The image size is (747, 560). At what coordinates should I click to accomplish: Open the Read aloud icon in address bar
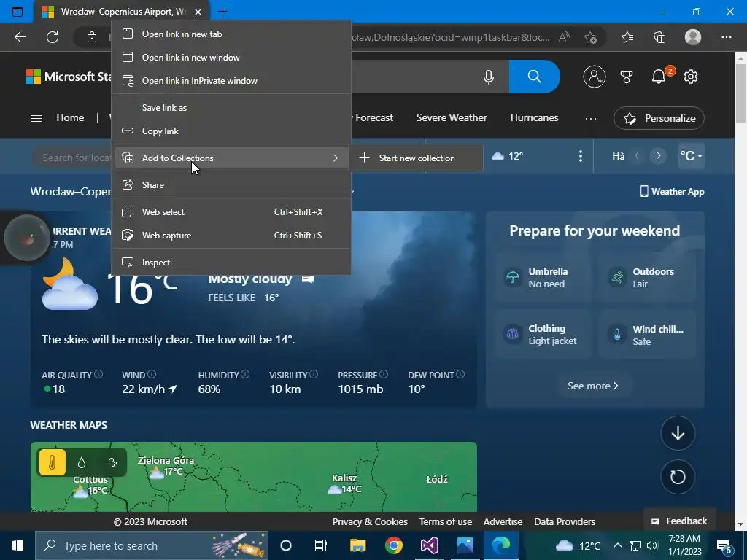tap(565, 37)
